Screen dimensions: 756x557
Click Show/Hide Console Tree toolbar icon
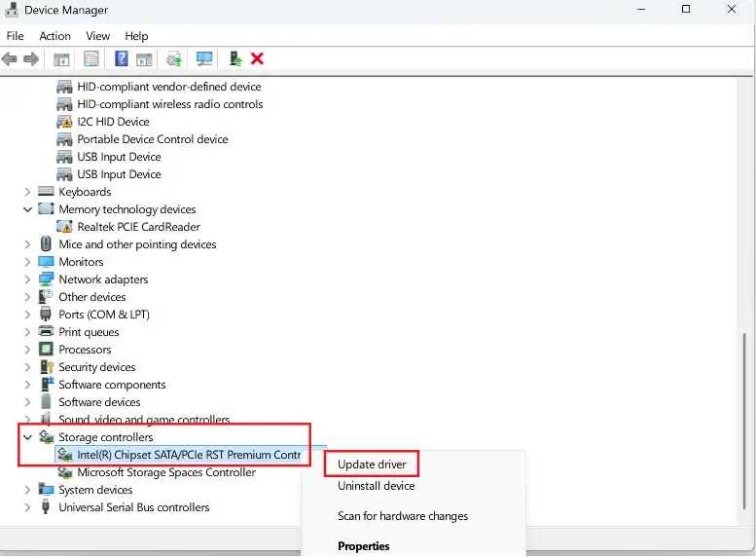[x=61, y=59]
